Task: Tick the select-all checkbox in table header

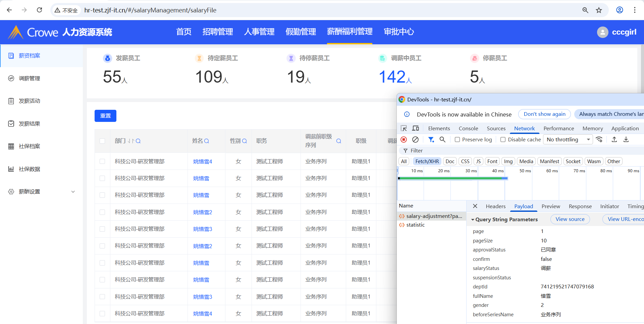Action: tap(102, 141)
